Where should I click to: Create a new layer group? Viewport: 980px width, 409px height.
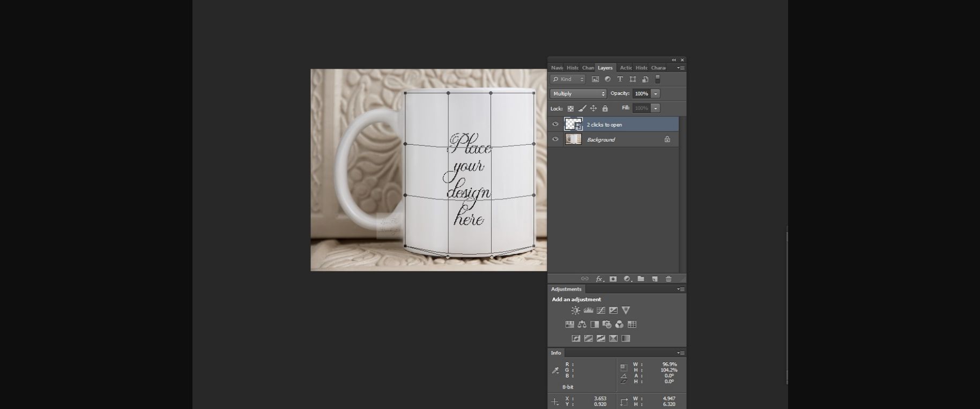(x=641, y=279)
